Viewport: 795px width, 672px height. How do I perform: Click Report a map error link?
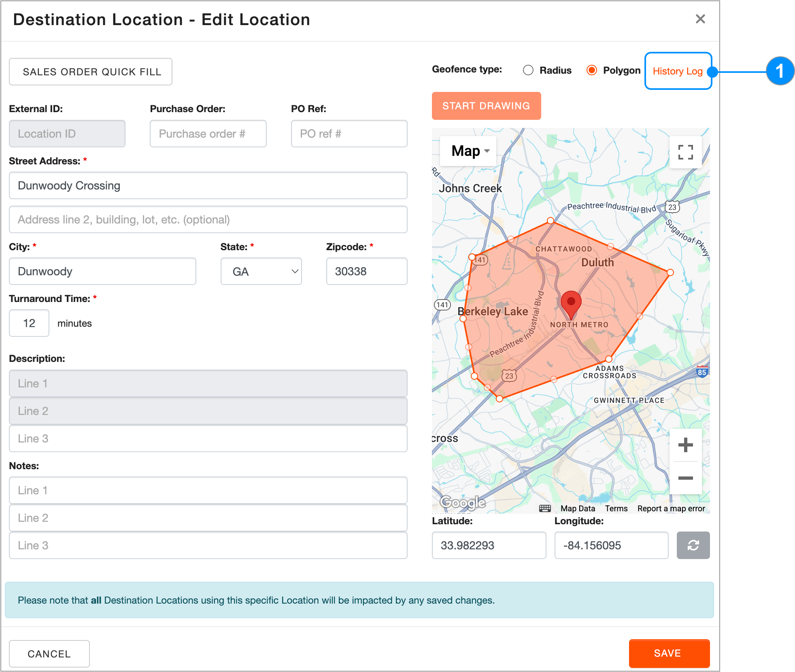click(x=671, y=508)
